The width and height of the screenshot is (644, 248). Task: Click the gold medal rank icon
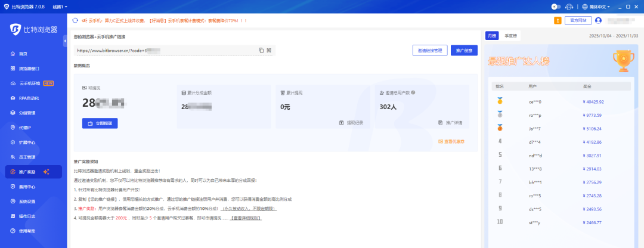500,100
